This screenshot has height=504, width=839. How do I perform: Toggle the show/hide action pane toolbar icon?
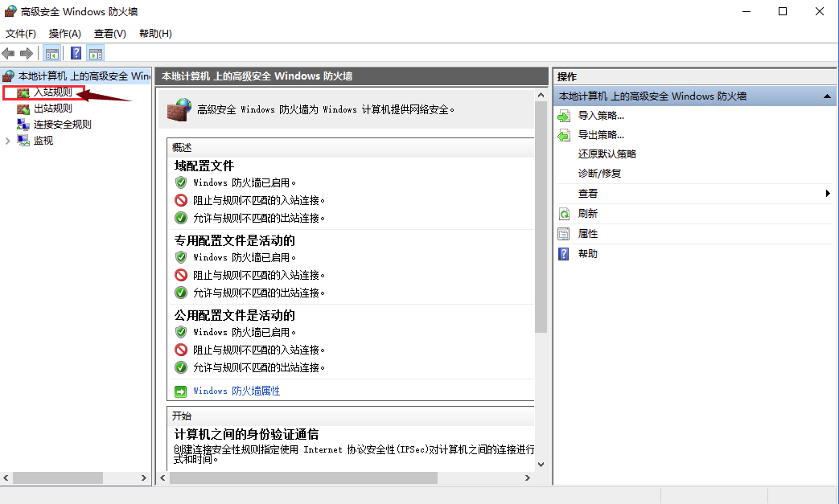(x=96, y=54)
